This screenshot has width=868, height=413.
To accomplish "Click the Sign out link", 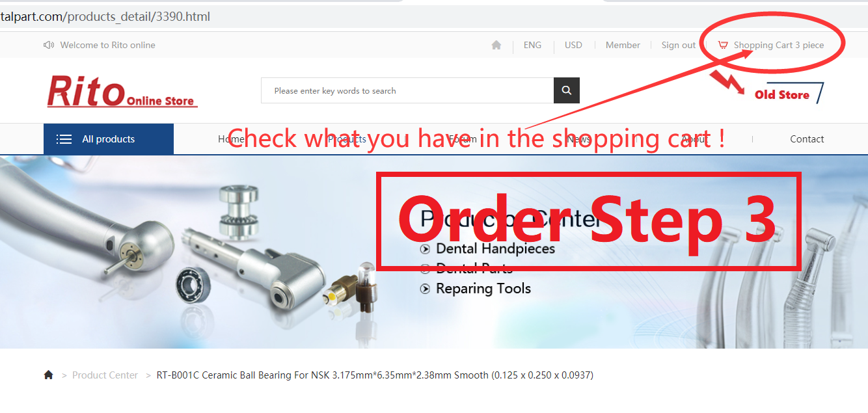I will point(679,45).
